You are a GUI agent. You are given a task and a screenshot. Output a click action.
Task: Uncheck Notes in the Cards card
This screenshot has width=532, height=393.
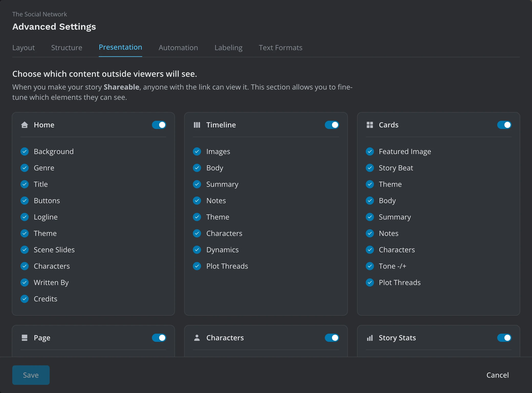[370, 233]
